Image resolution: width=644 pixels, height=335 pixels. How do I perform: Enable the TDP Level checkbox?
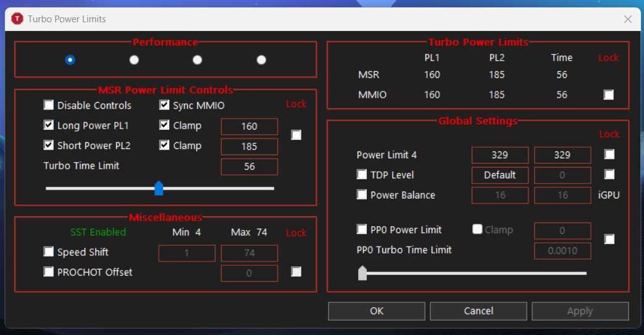pyautogui.click(x=362, y=175)
